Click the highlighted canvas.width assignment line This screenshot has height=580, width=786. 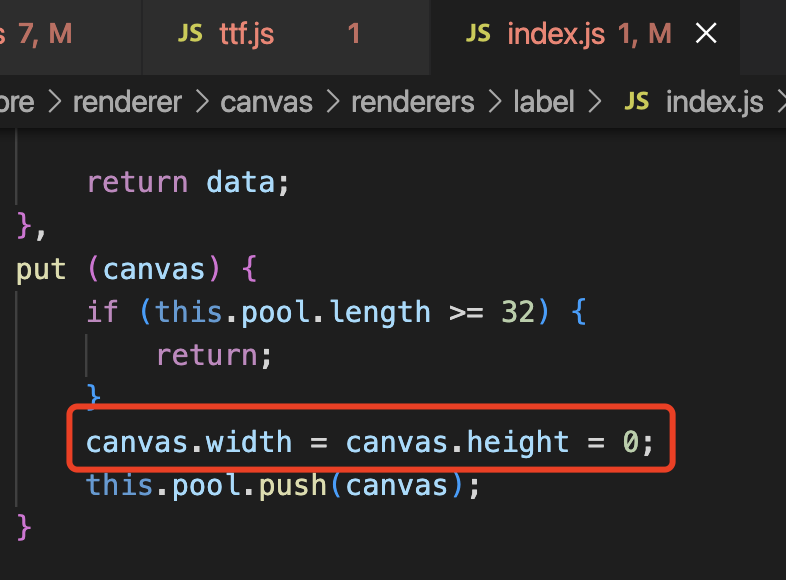pyautogui.click(x=370, y=441)
